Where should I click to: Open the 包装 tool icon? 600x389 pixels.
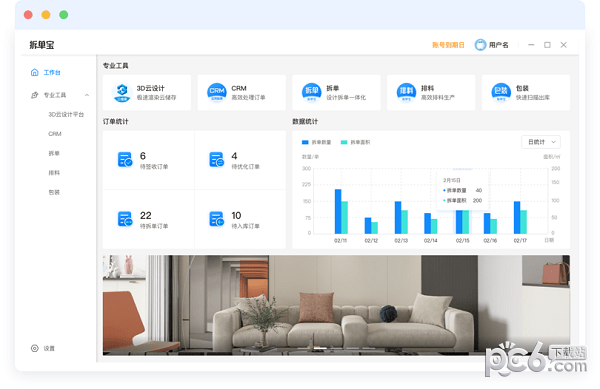(x=501, y=93)
